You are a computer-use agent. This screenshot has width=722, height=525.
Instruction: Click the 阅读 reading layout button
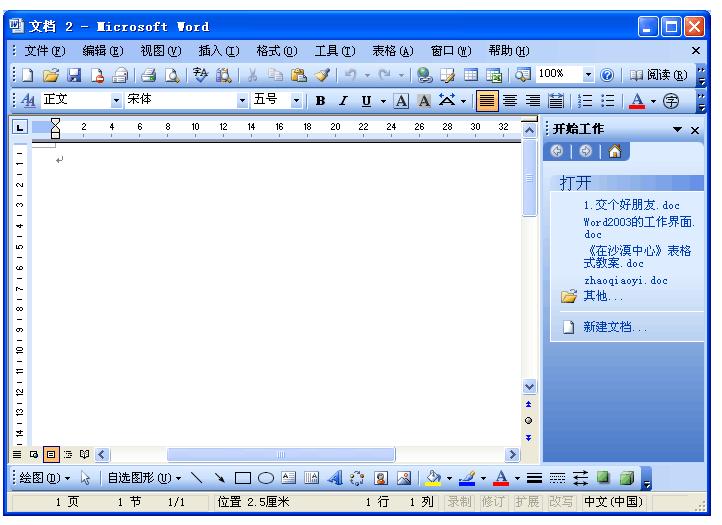pos(658,75)
